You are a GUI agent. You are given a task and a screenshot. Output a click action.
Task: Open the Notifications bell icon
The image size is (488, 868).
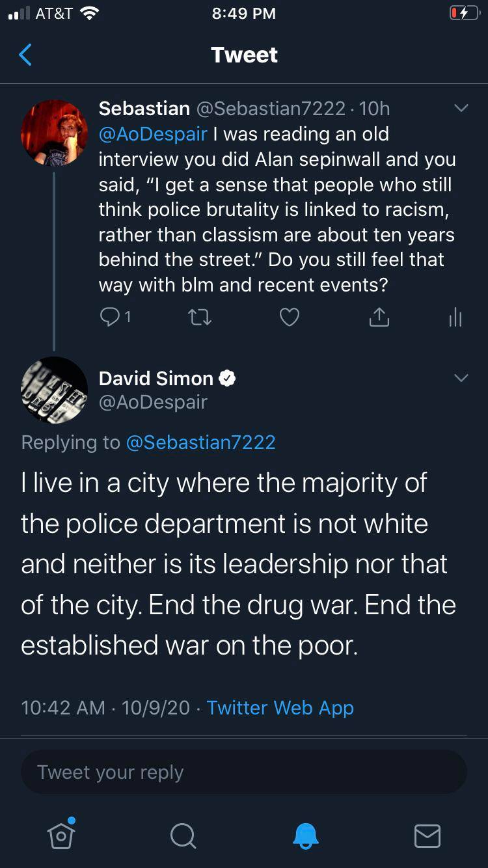305,837
